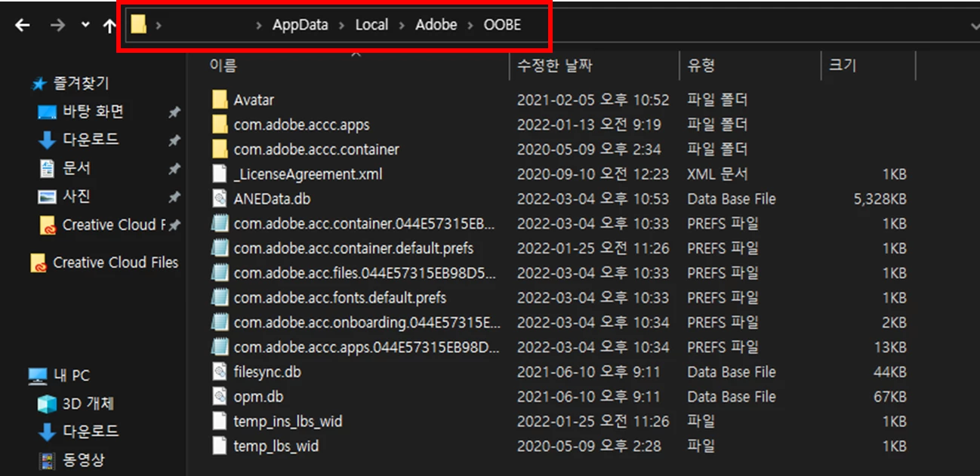Select the com.adobe.accc.apps folder icon
This screenshot has width=980, height=476.
click(x=220, y=124)
